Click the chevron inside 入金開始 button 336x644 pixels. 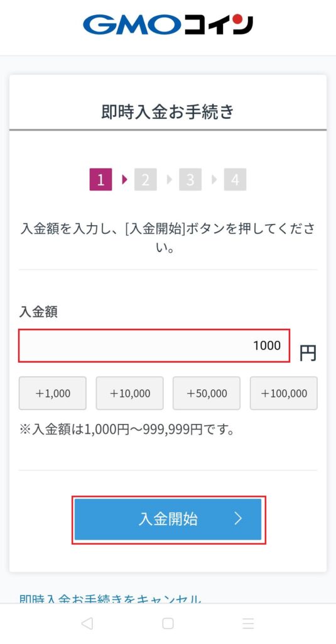pyautogui.click(x=239, y=519)
